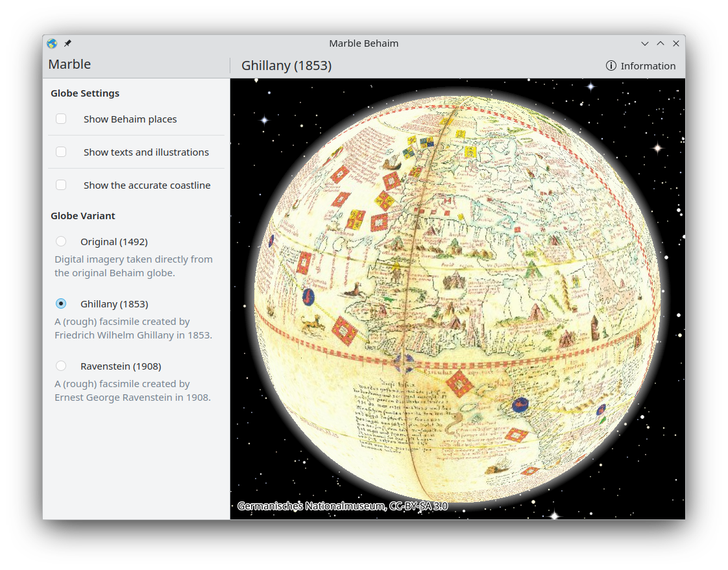
Task: Open the Information panel
Action: [x=640, y=65]
